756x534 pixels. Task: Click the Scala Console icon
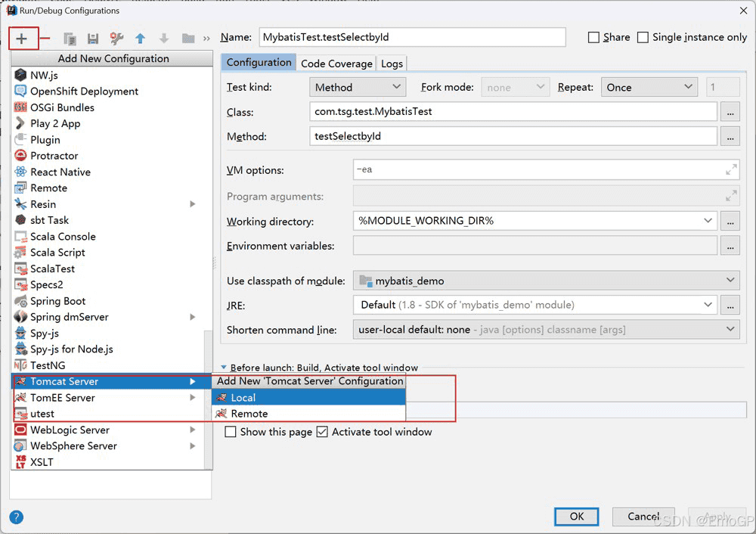pos(20,237)
